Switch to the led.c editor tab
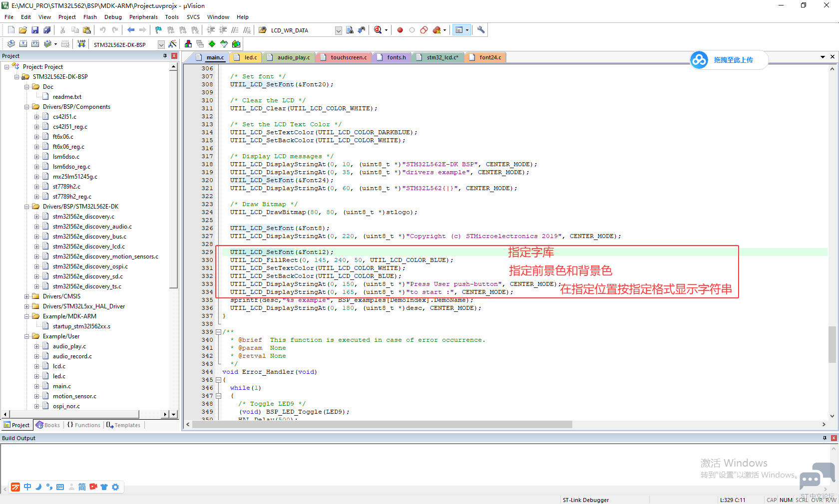 click(x=246, y=57)
